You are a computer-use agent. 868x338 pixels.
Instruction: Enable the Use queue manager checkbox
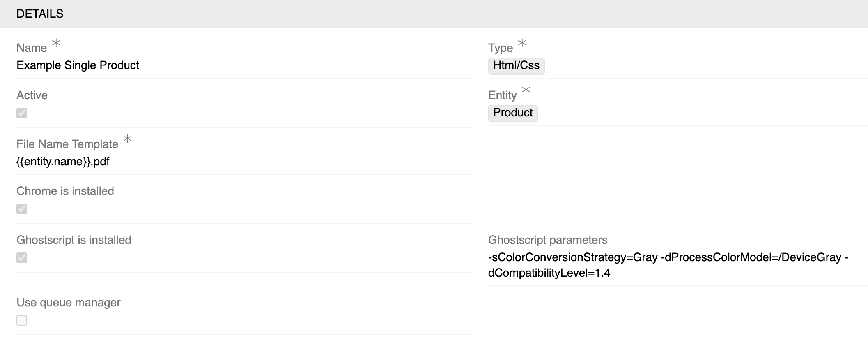coord(23,320)
